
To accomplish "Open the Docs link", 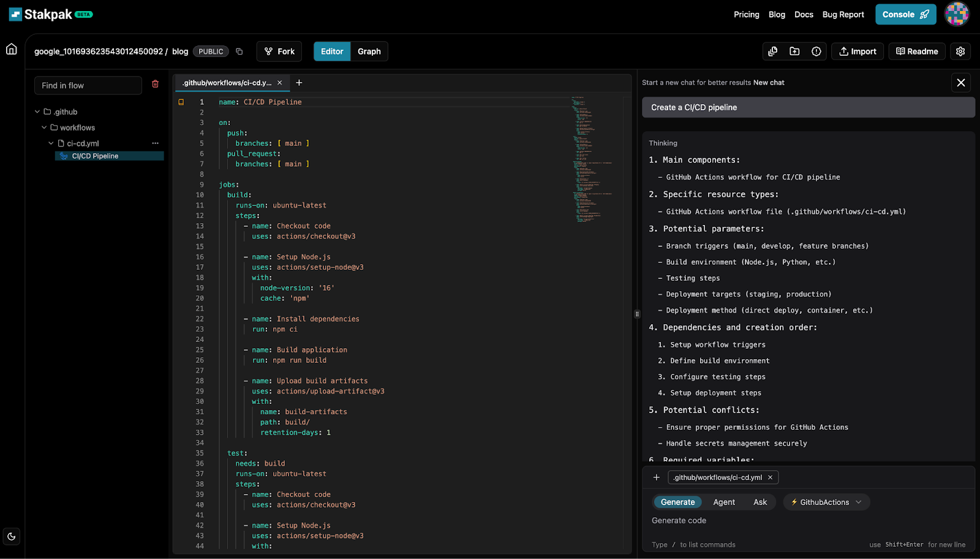I will click(x=804, y=15).
